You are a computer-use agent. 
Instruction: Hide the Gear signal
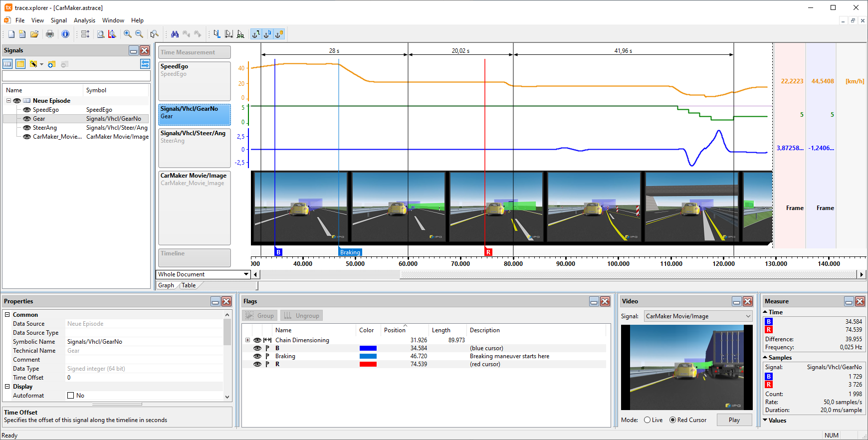[x=27, y=119]
